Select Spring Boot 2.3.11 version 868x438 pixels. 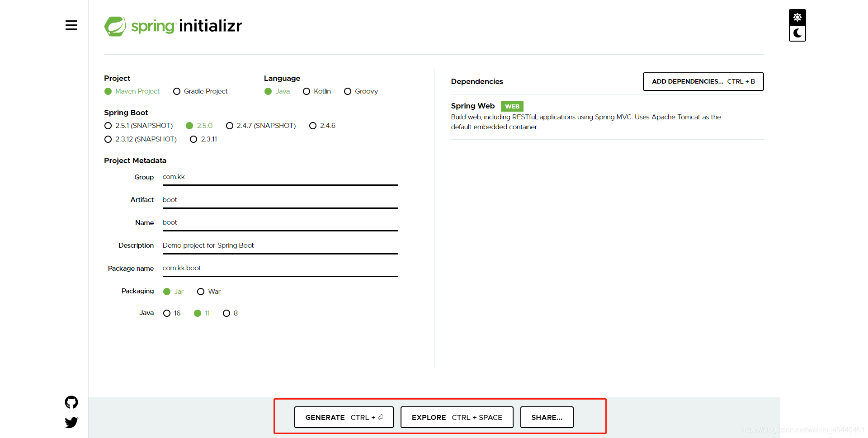[203, 139]
